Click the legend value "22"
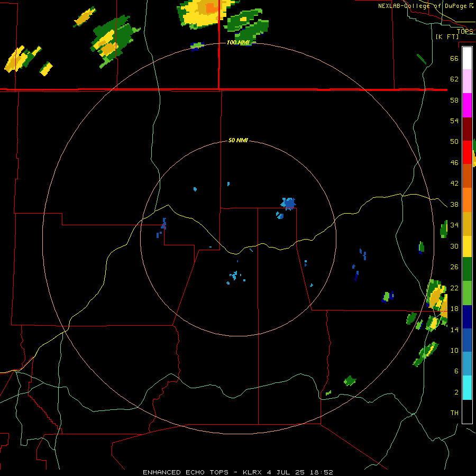 (454, 288)
